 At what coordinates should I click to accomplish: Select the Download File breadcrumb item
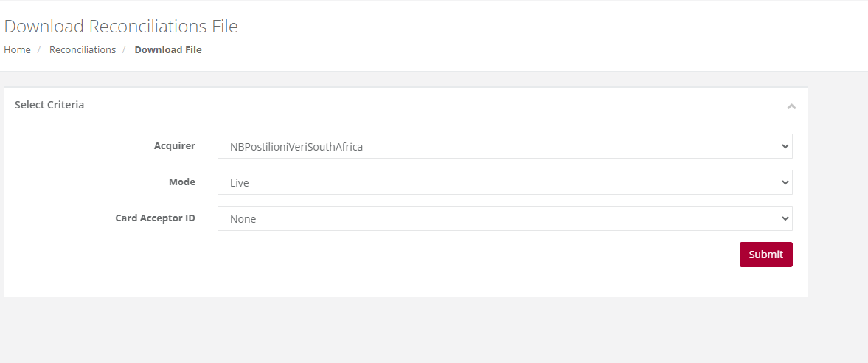(167, 50)
